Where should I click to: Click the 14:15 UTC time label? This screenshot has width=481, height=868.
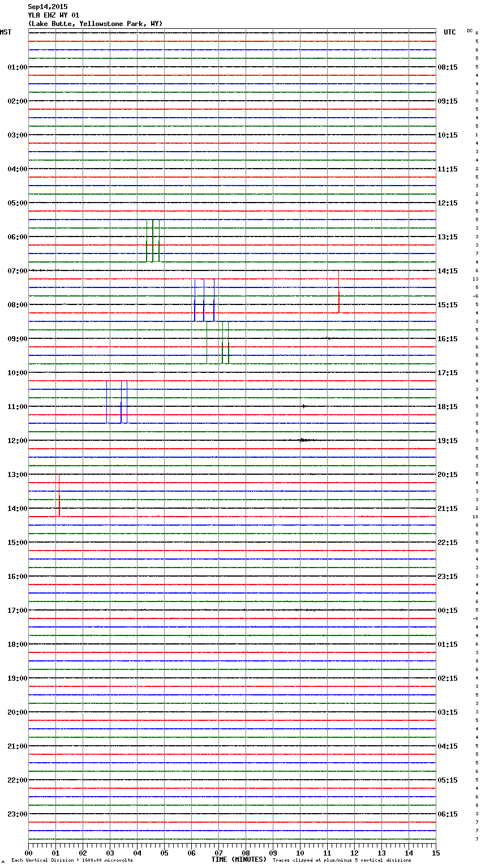(448, 271)
